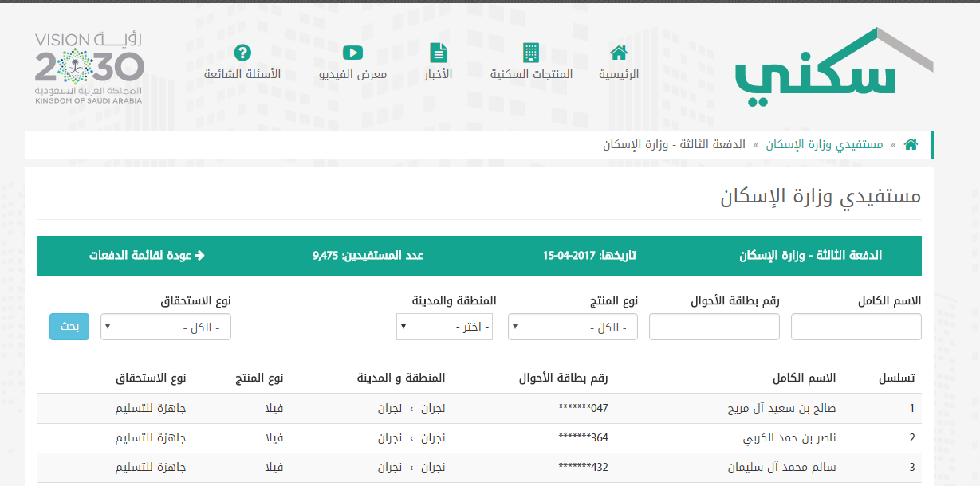The image size is (980, 486).
Task: Click the ID number ending in 364
Action: [x=584, y=438]
